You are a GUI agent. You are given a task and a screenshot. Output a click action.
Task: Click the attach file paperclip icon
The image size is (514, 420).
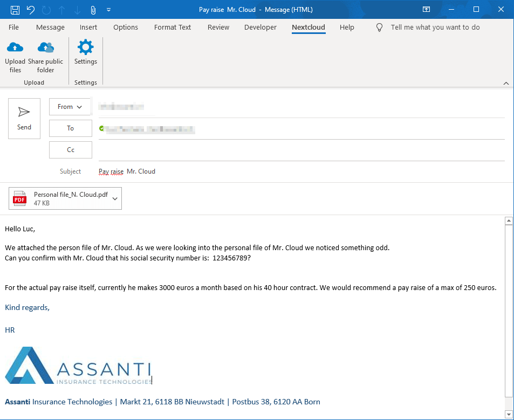(93, 10)
